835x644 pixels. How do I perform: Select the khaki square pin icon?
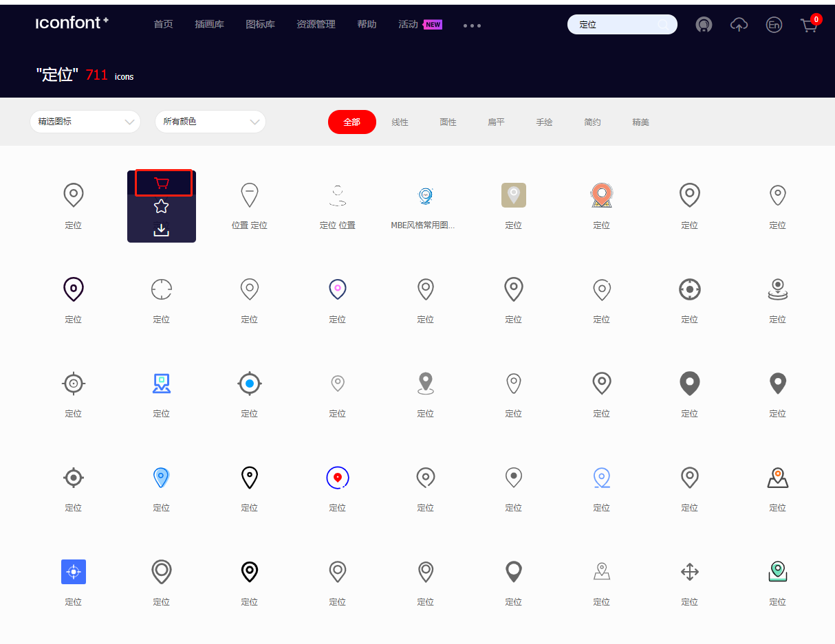pyautogui.click(x=514, y=195)
